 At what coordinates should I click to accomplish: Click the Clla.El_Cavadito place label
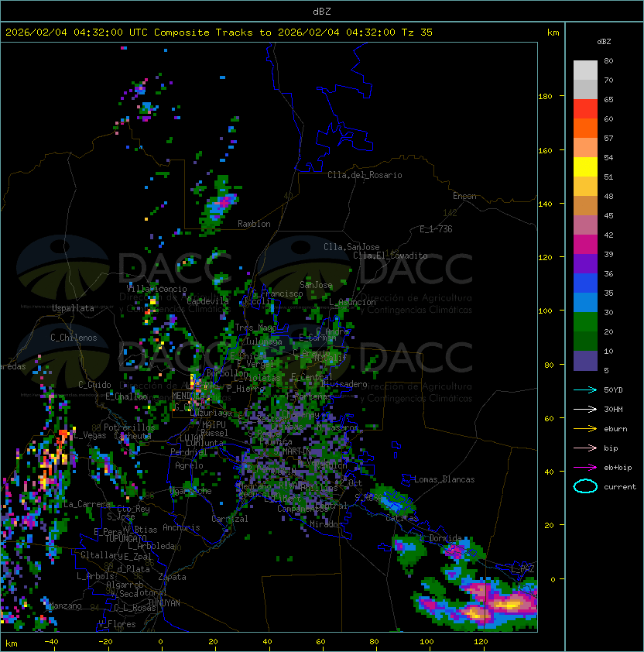coord(390,256)
